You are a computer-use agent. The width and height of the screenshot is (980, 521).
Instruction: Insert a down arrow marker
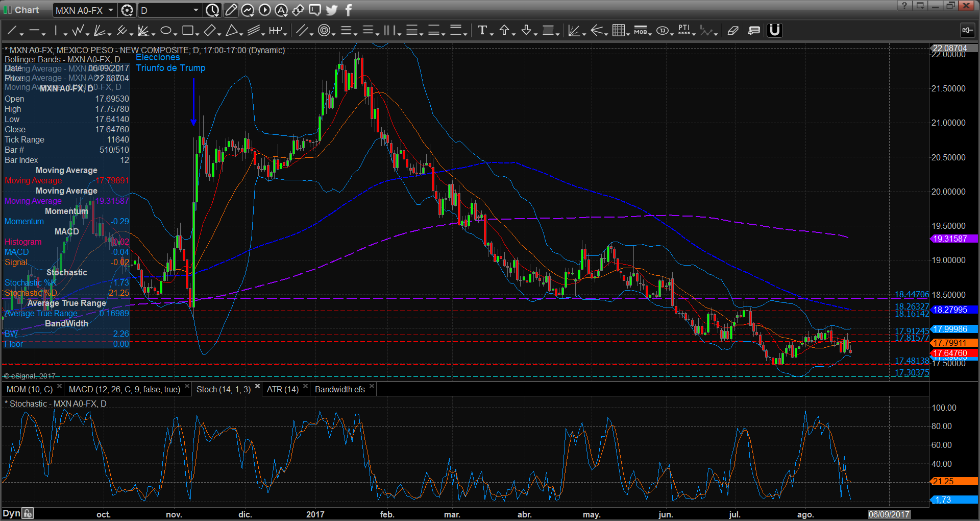[526, 31]
